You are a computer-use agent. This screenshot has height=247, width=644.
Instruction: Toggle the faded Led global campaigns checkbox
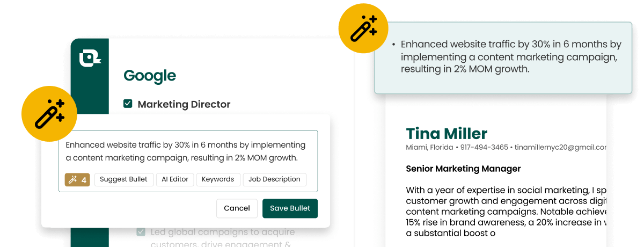(141, 232)
